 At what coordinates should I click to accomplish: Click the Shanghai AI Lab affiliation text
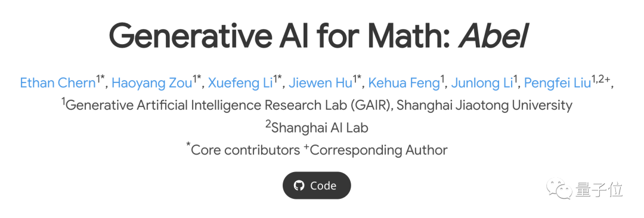(320, 127)
